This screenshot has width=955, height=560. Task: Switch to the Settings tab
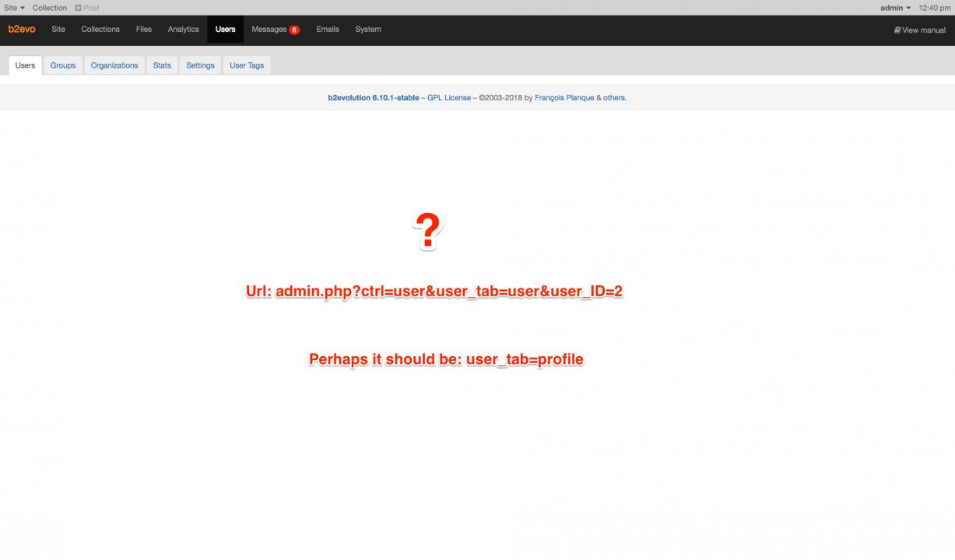200,65
